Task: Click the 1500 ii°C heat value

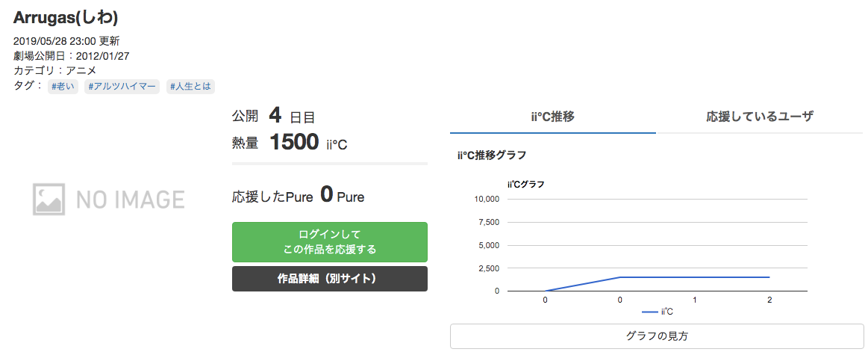Action: (307, 143)
